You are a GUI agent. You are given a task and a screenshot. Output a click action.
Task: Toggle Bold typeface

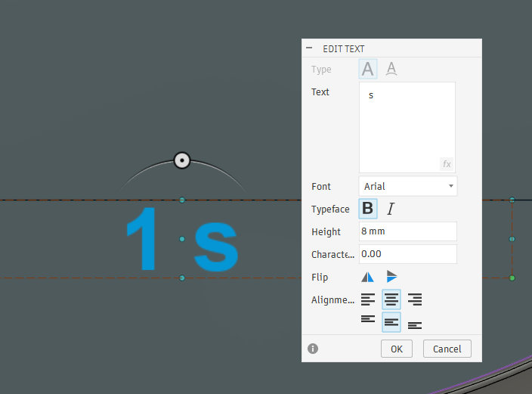(368, 209)
